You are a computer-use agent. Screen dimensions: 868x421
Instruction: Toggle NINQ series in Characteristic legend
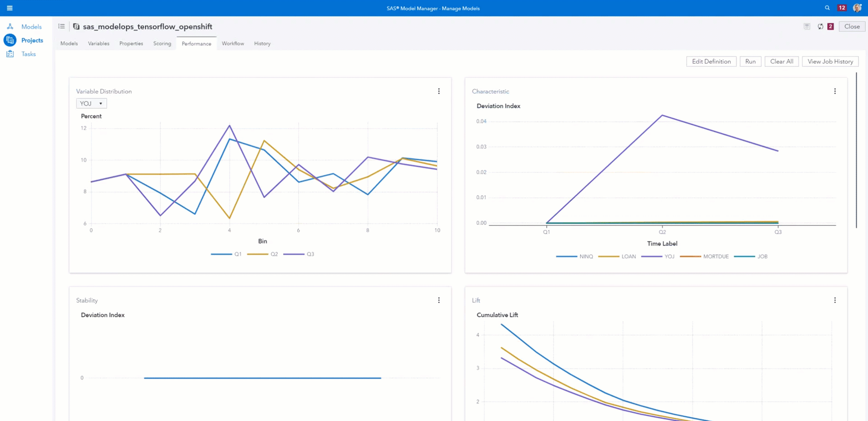click(574, 256)
